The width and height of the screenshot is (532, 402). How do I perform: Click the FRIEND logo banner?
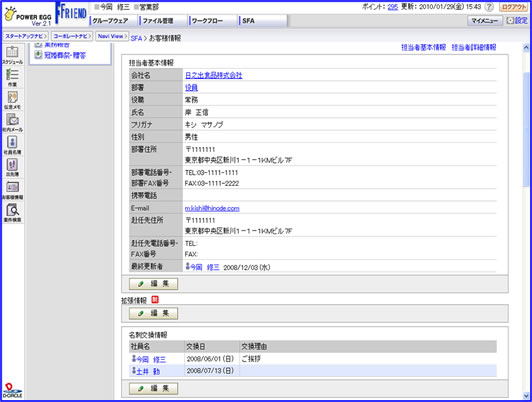click(x=71, y=13)
